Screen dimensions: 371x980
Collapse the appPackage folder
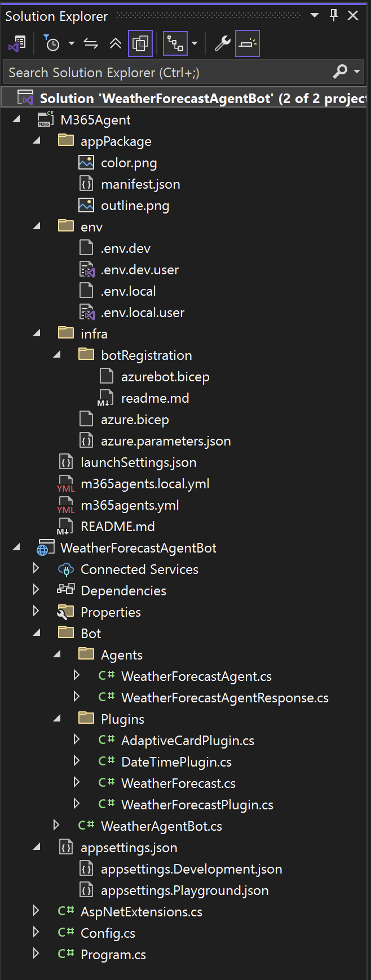pos(37,140)
